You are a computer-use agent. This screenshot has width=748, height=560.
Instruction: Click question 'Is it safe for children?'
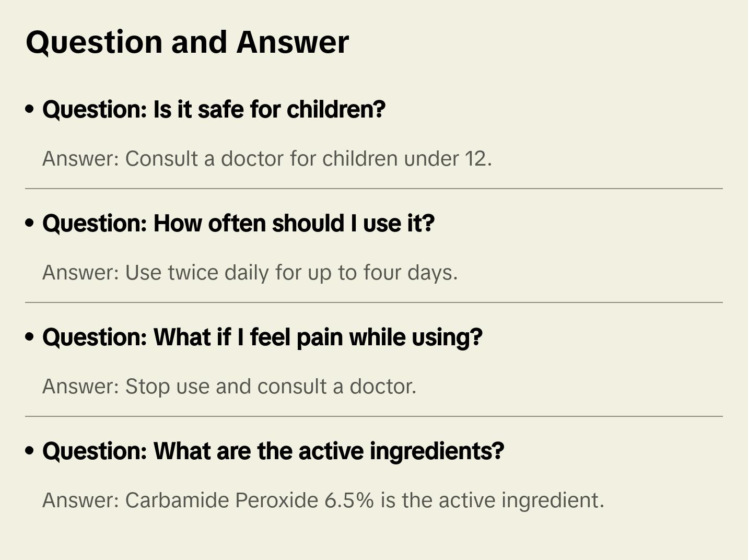(x=214, y=110)
